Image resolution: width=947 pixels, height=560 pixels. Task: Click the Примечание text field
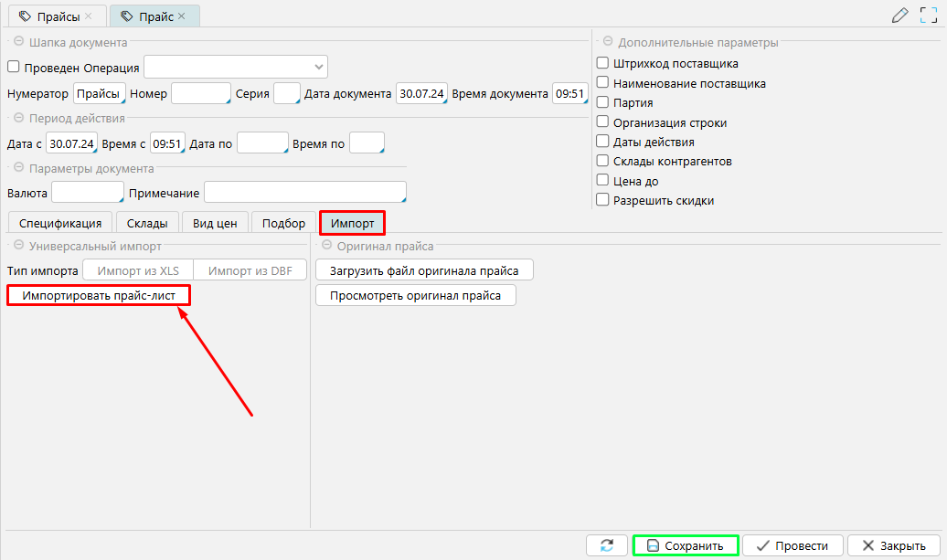[304, 193]
